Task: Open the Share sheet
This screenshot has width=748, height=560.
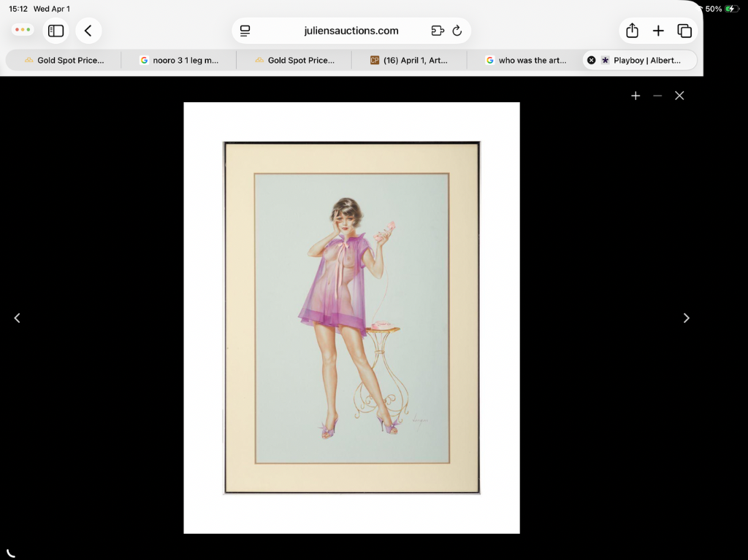Action: [x=633, y=31]
